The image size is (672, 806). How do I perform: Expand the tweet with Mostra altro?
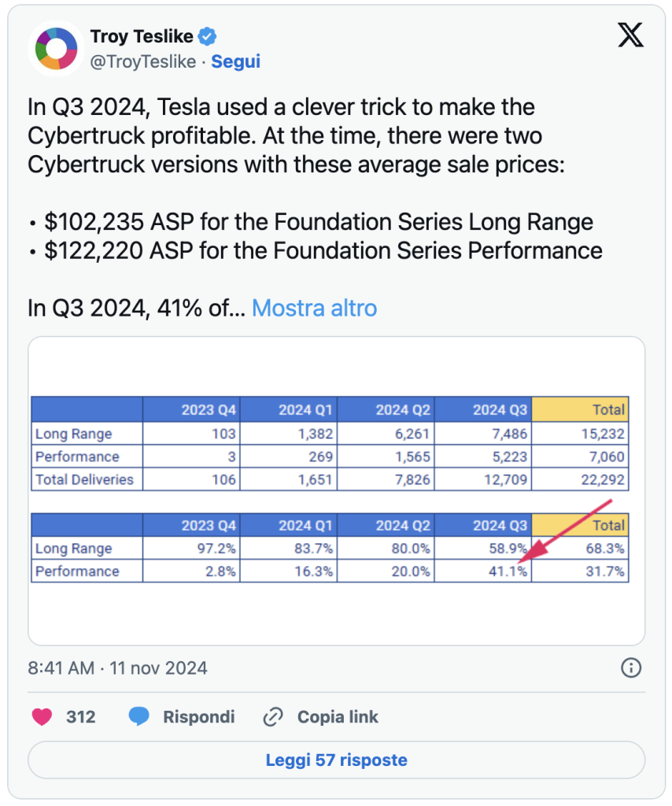coord(315,308)
